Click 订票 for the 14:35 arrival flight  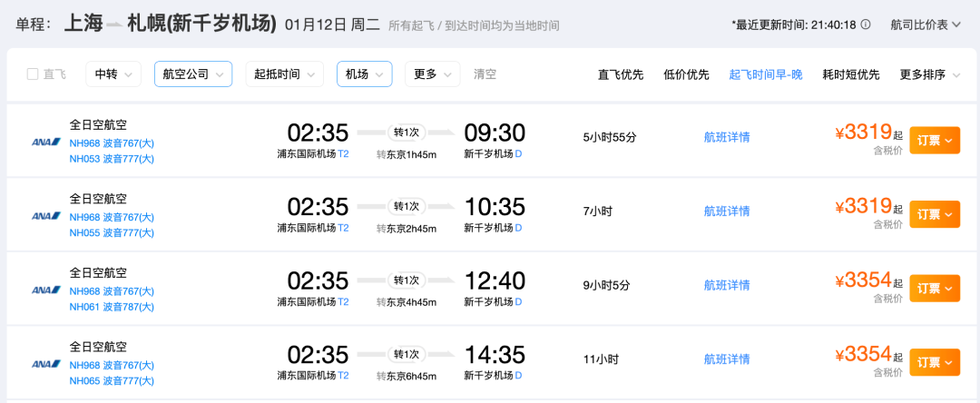pos(935,362)
